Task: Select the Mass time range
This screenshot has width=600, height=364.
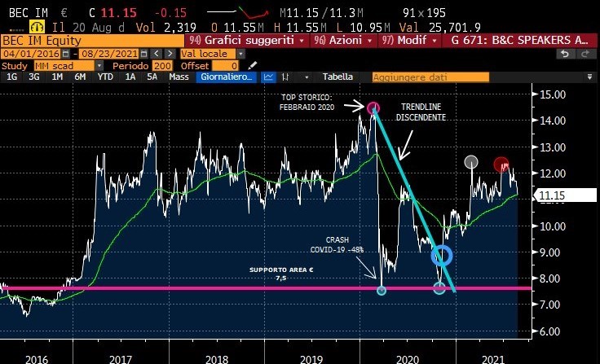Action: click(179, 77)
